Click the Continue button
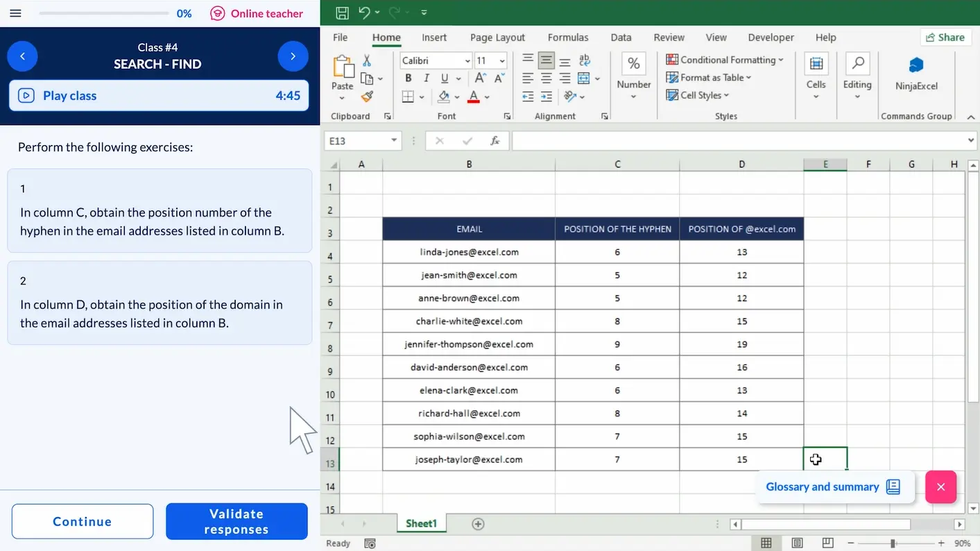This screenshot has height=551, width=980. tap(83, 521)
